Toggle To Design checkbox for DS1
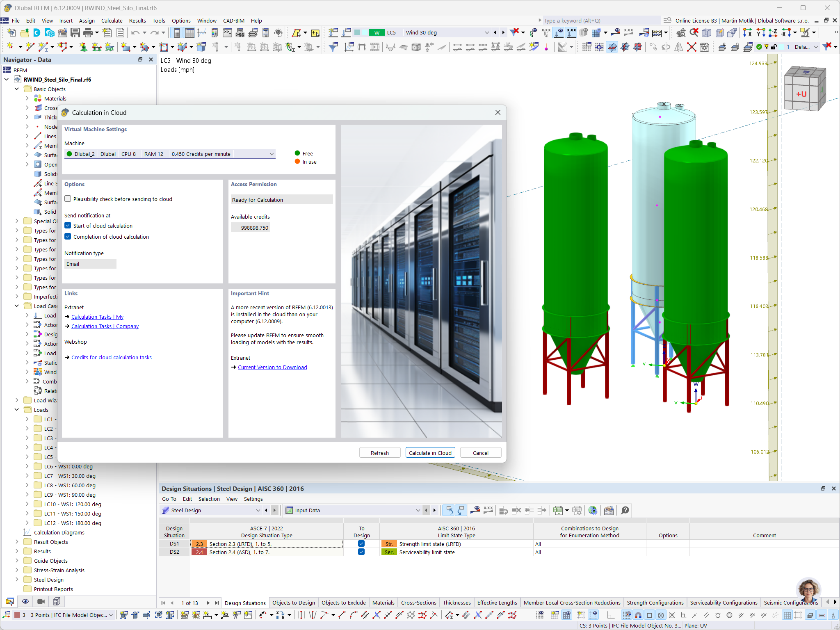Viewport: 840px width, 630px height. click(x=361, y=544)
